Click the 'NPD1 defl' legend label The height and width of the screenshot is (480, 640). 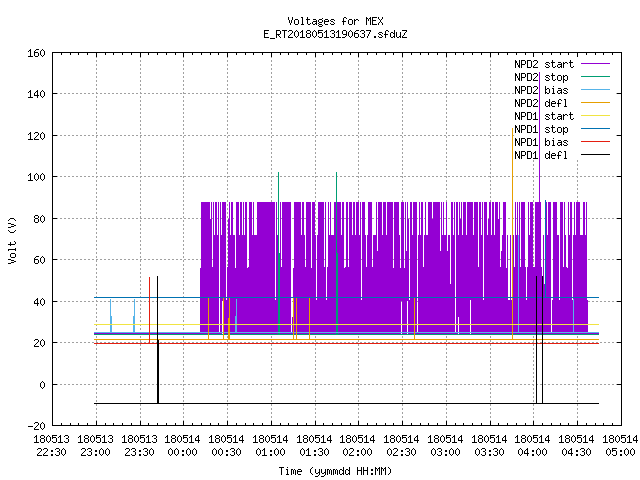coord(541,156)
